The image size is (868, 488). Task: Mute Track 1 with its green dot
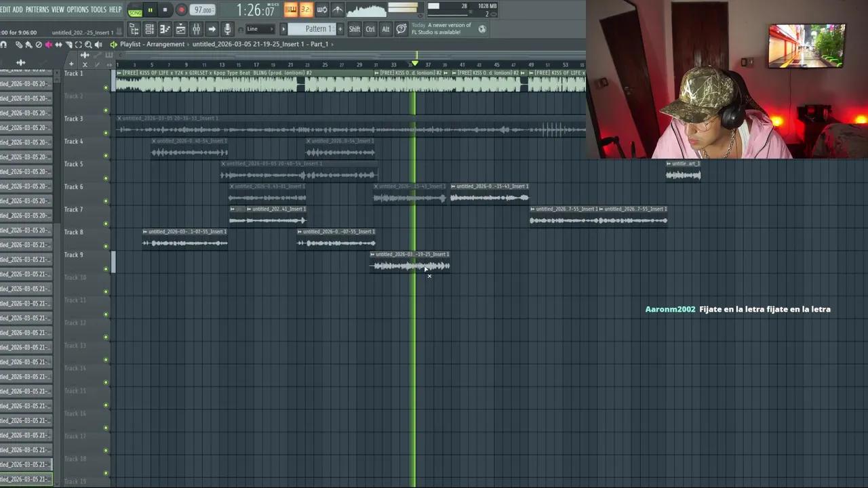point(106,87)
